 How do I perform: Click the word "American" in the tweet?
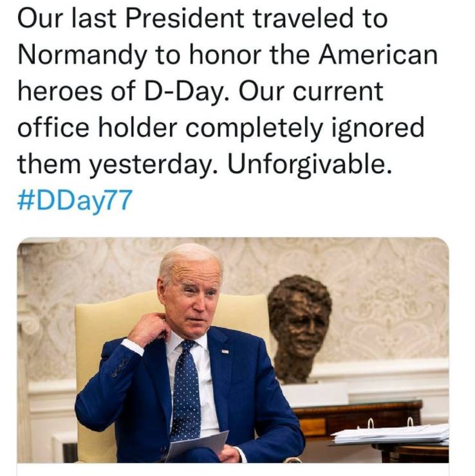tap(378, 55)
